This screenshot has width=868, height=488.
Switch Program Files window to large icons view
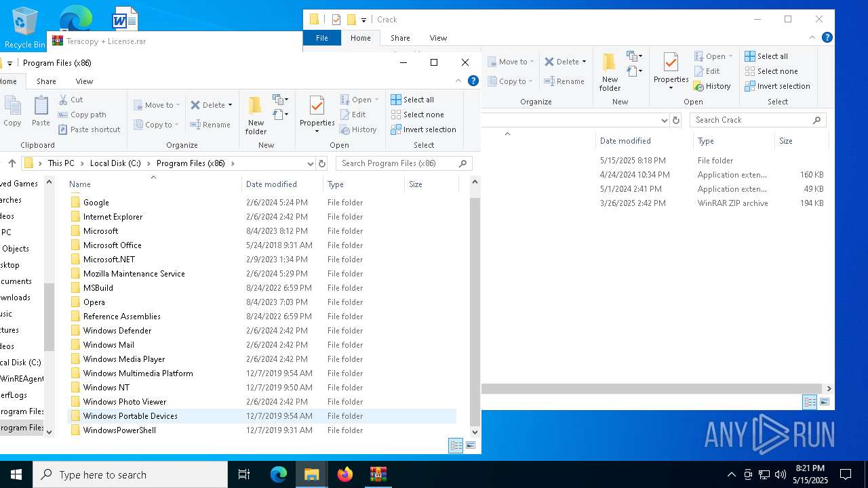470,445
